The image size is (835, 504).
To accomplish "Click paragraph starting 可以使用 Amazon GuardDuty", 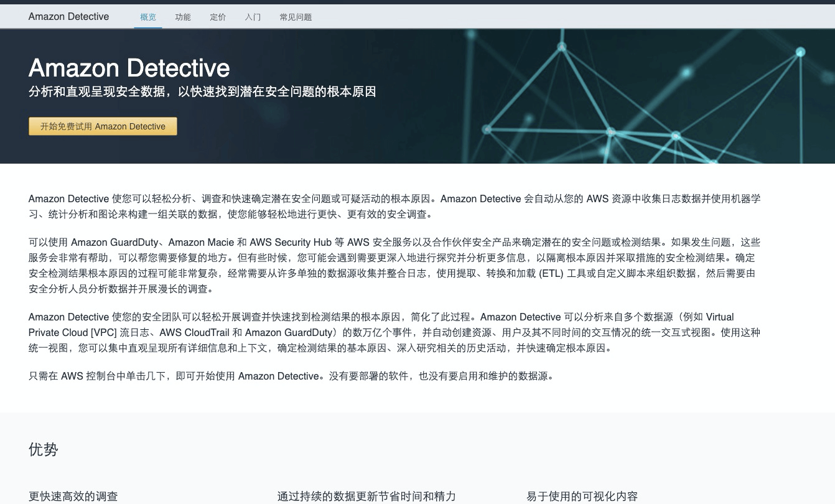I will [x=394, y=266].
